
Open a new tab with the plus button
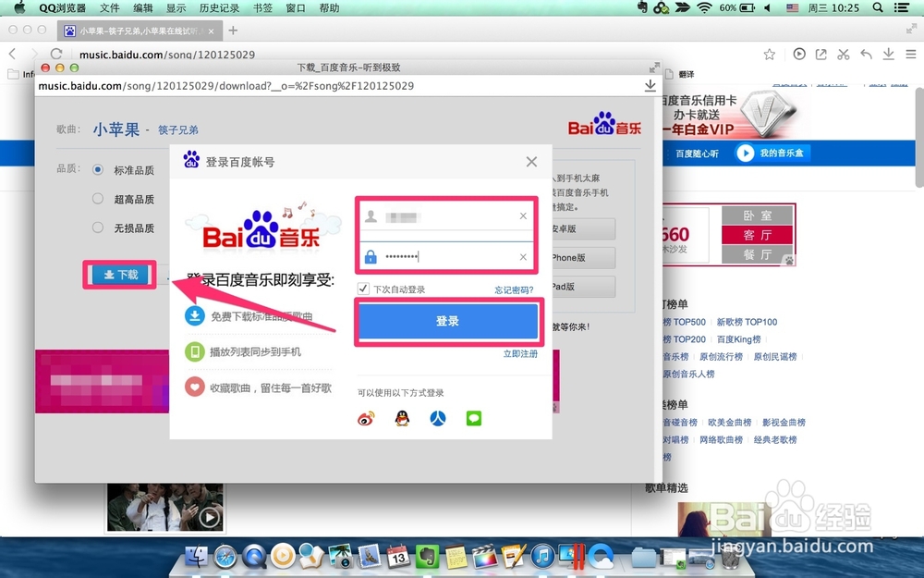click(234, 31)
